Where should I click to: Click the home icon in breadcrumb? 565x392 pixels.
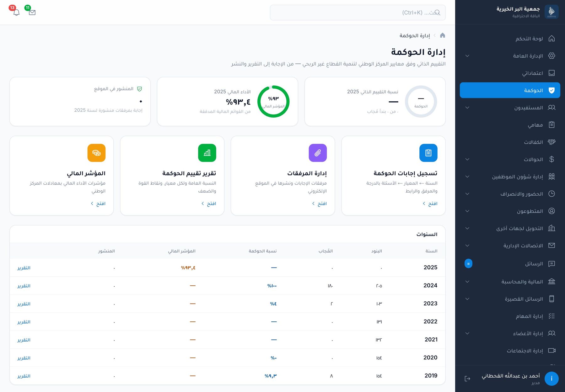pos(443,35)
